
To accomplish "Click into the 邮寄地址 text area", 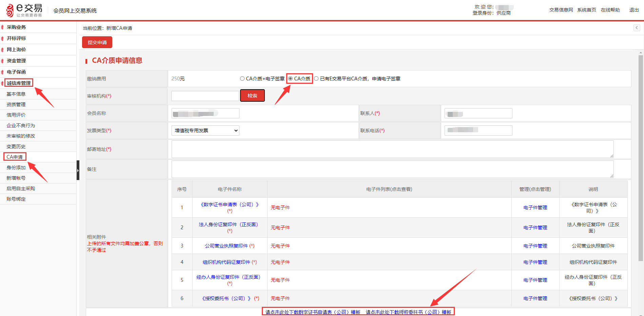I will point(393,149).
